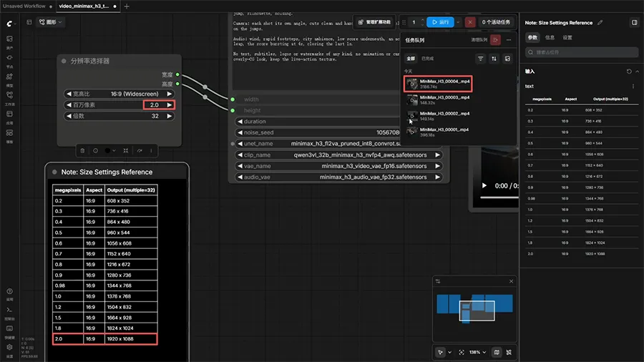
Task: Click the queue assets view icon
Action: [x=507, y=59]
